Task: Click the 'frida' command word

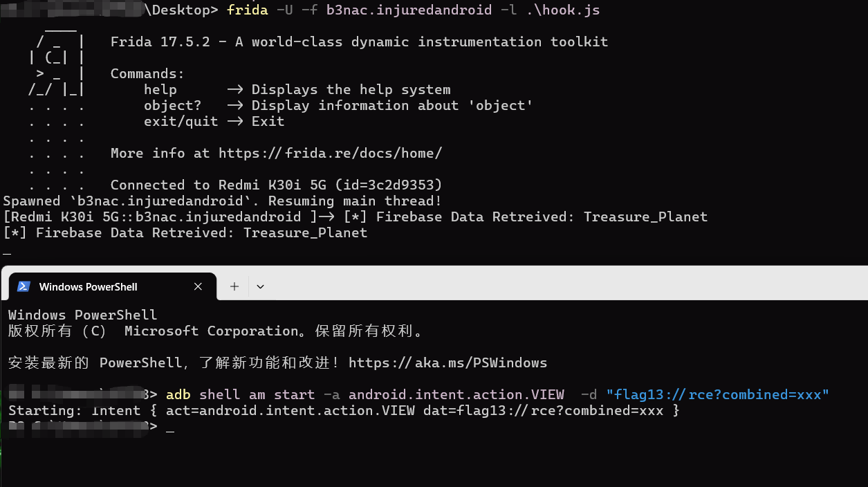Action: pyautogui.click(x=247, y=10)
